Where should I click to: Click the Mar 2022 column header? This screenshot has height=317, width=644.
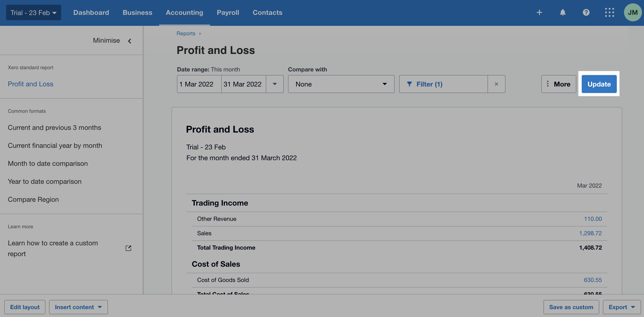(x=589, y=186)
